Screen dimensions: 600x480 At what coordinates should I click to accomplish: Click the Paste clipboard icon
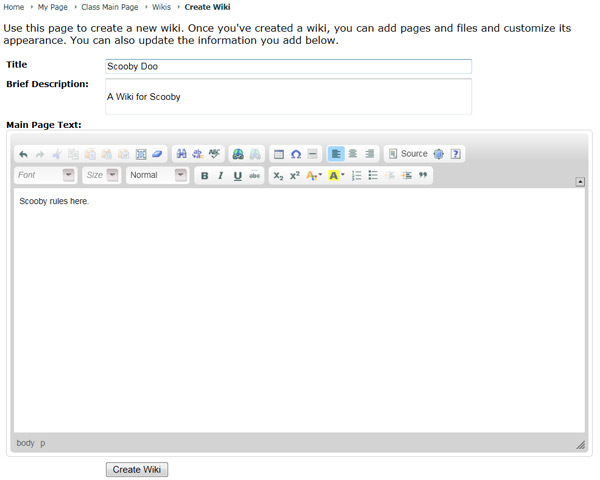coord(90,154)
